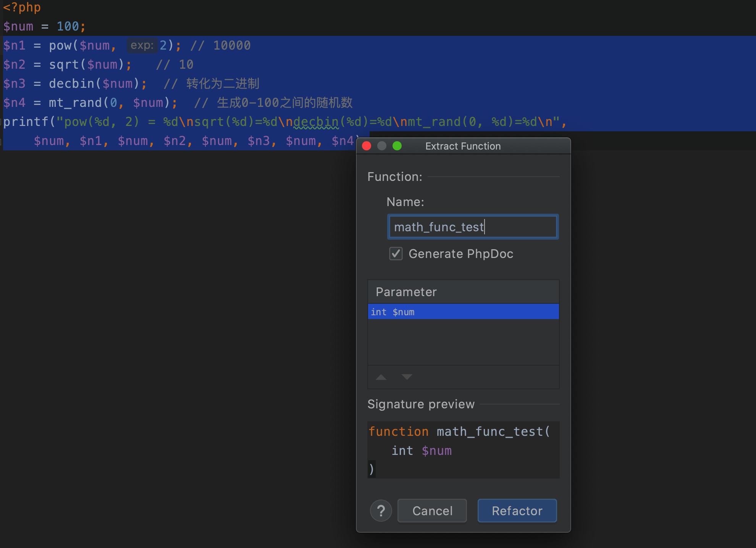Screen dimensions: 756x548
Task: Close the Extract Function dialog with the red button
Action: click(367, 146)
